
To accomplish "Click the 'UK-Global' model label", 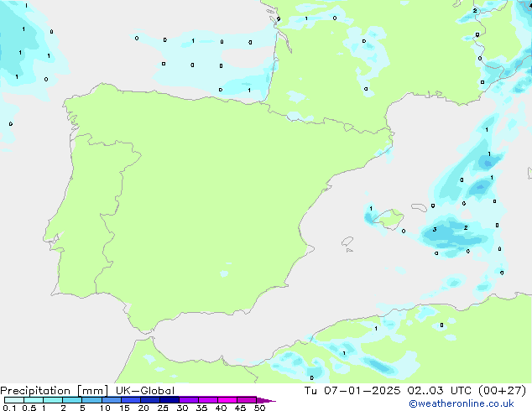I will point(145,391).
